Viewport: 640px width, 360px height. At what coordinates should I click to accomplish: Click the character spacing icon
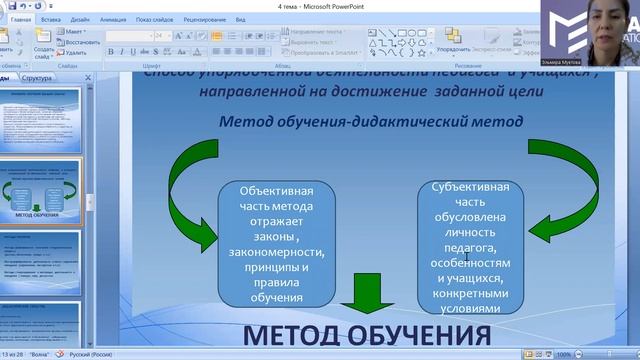[x=167, y=52]
